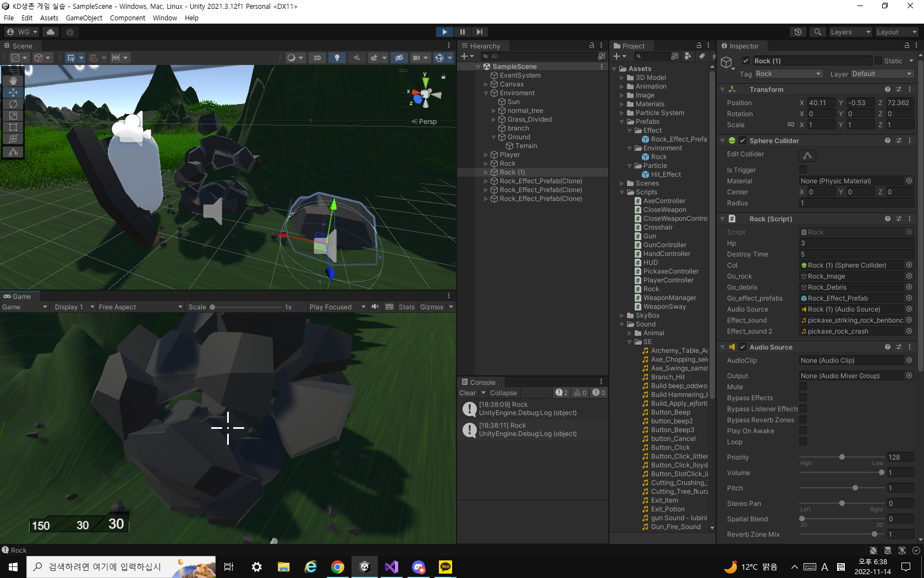This screenshot has width=924, height=578.
Task: Clear the Console log
Action: [468, 392]
